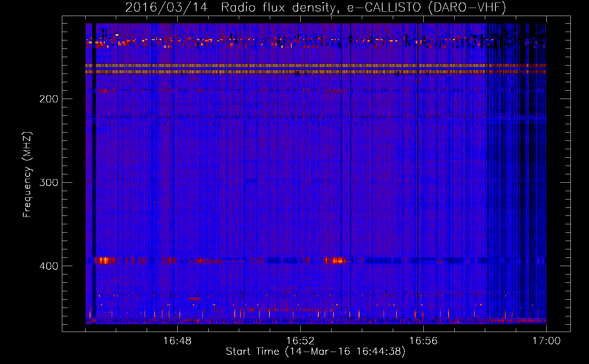This screenshot has height=364, width=589.
Task: Select the 300 frequency tick label
Action: click(x=49, y=182)
